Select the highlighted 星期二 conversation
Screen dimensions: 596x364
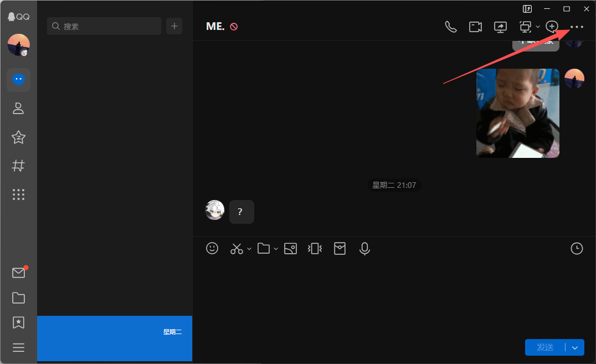tap(115, 339)
